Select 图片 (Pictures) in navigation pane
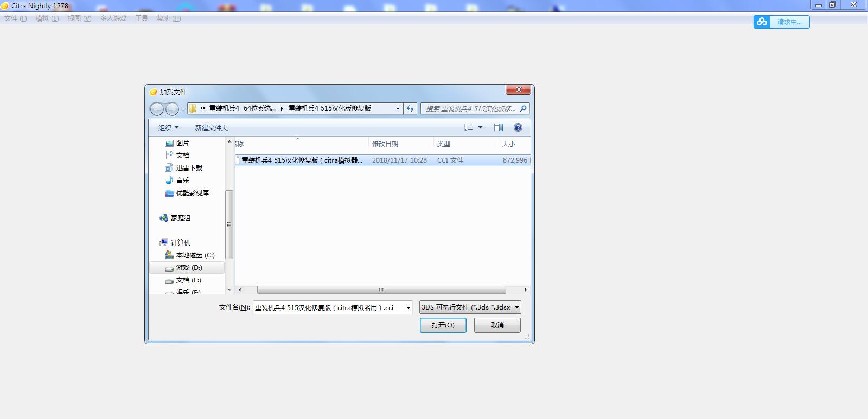This screenshot has width=868, height=419. pyautogui.click(x=183, y=143)
